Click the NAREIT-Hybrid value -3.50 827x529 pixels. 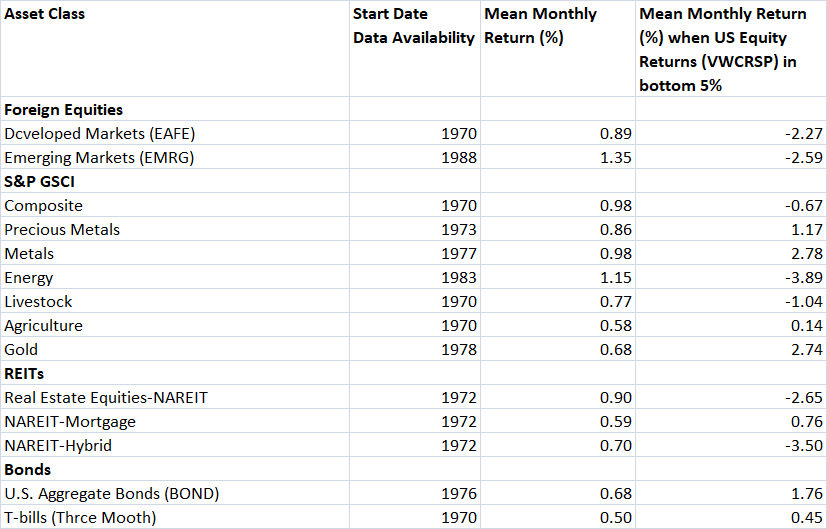[803, 445]
